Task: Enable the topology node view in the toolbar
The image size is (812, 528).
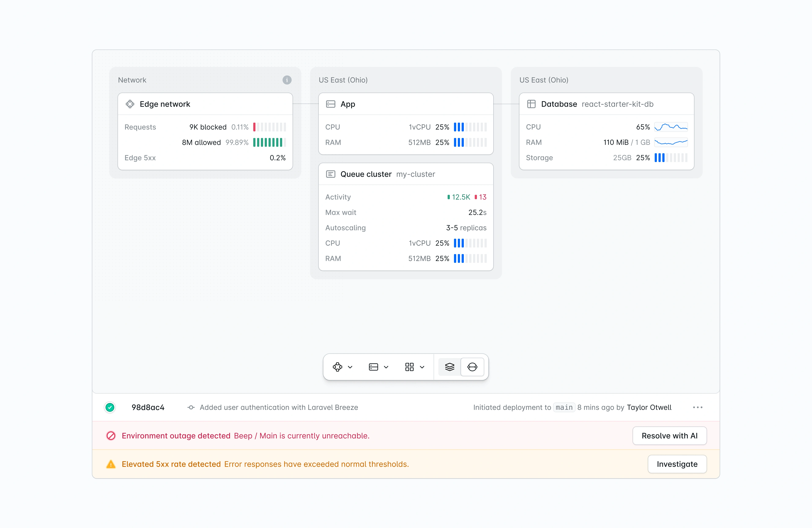Action: click(x=473, y=367)
